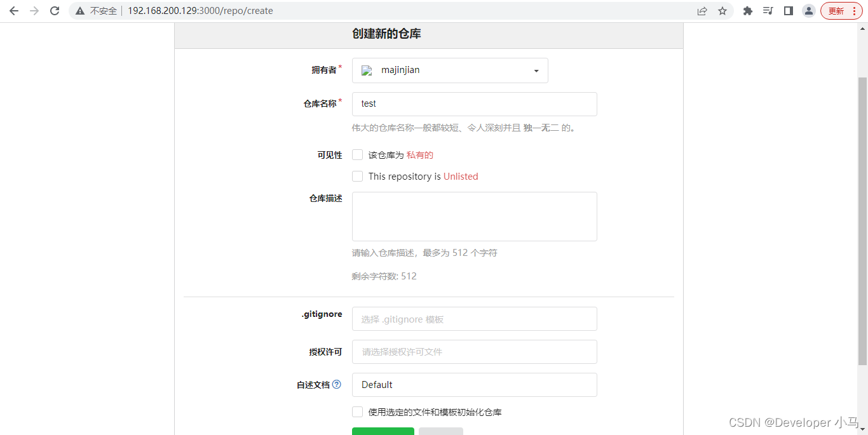Viewport: 868px width, 435px height.
Task: Click the 仓库名称 input containing test
Action: pos(475,104)
